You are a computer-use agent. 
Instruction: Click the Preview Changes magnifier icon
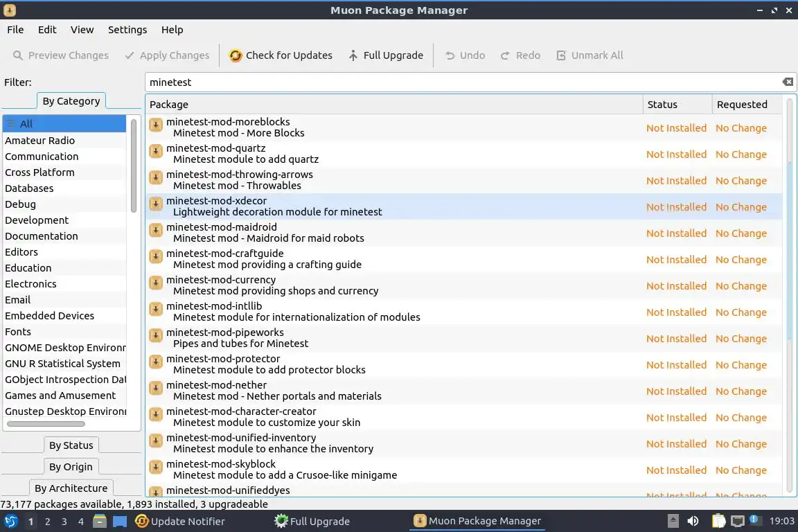[x=18, y=55]
